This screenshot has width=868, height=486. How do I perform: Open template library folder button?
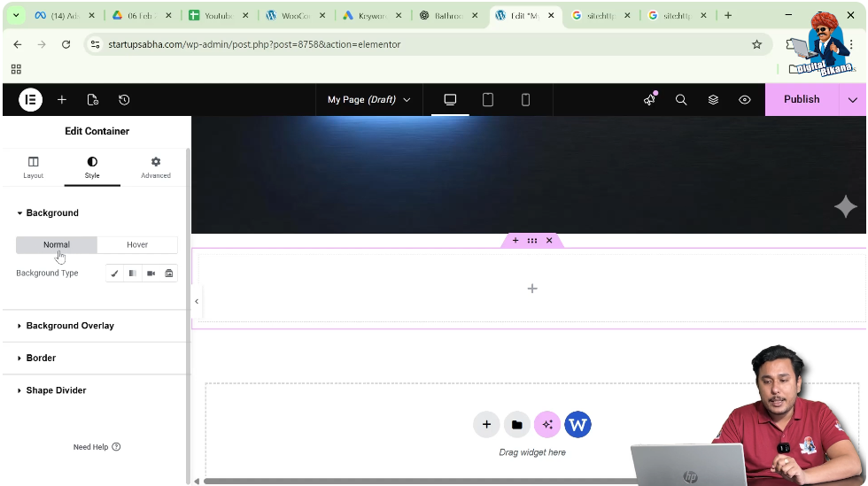point(517,425)
